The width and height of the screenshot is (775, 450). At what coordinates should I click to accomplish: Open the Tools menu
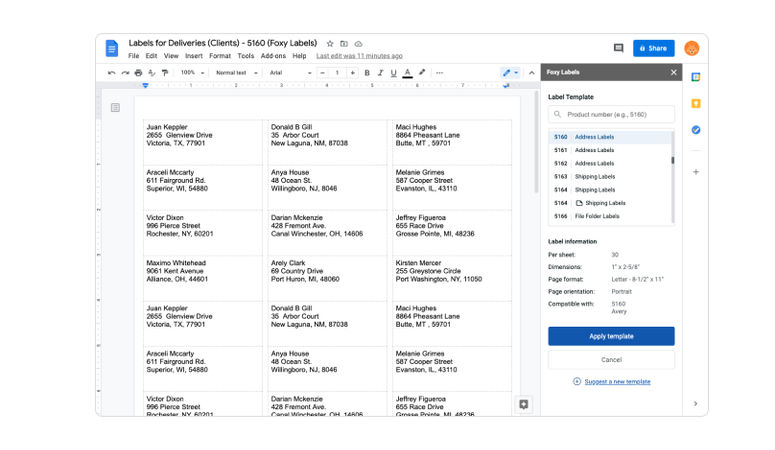(246, 56)
